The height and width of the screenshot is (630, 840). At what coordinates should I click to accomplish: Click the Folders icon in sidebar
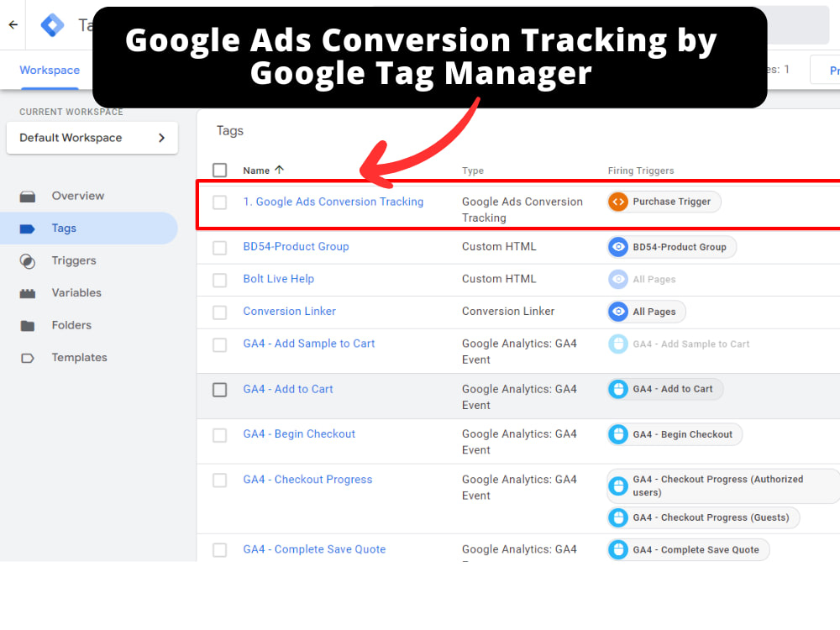click(28, 326)
